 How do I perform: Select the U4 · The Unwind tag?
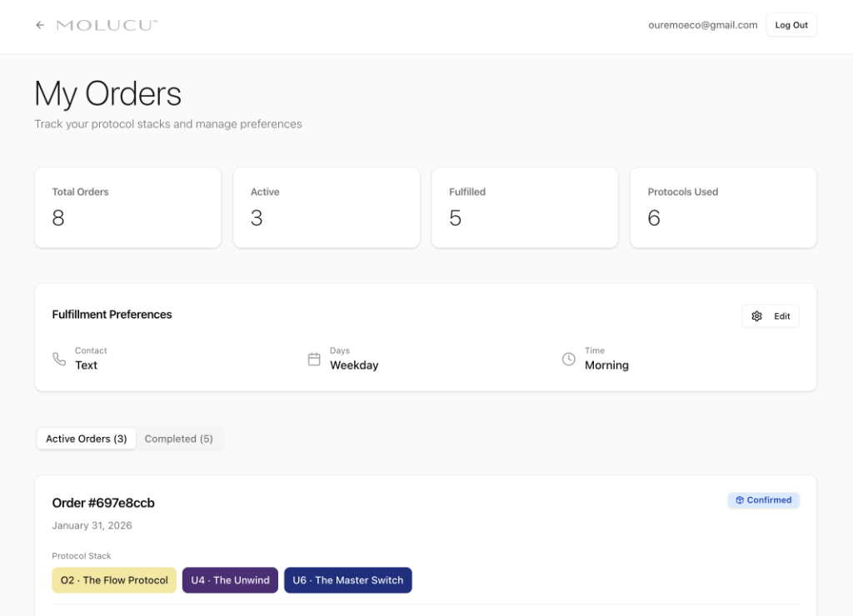tap(230, 580)
